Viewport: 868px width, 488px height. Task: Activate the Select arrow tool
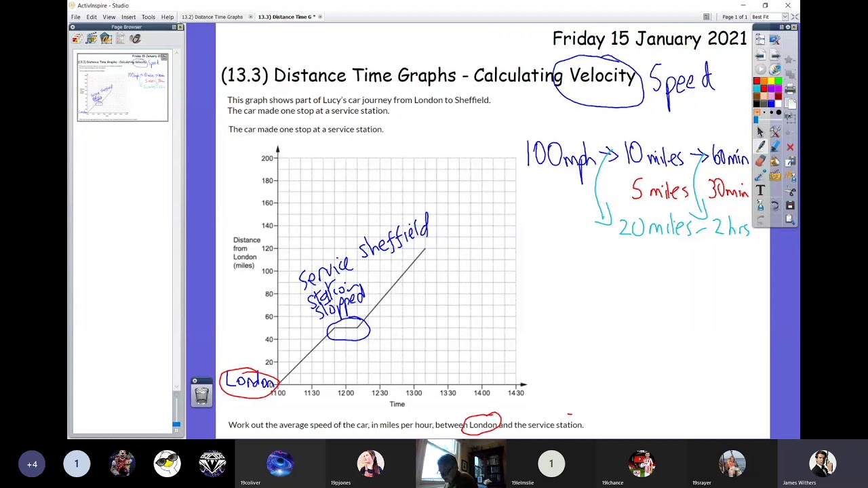coord(759,131)
